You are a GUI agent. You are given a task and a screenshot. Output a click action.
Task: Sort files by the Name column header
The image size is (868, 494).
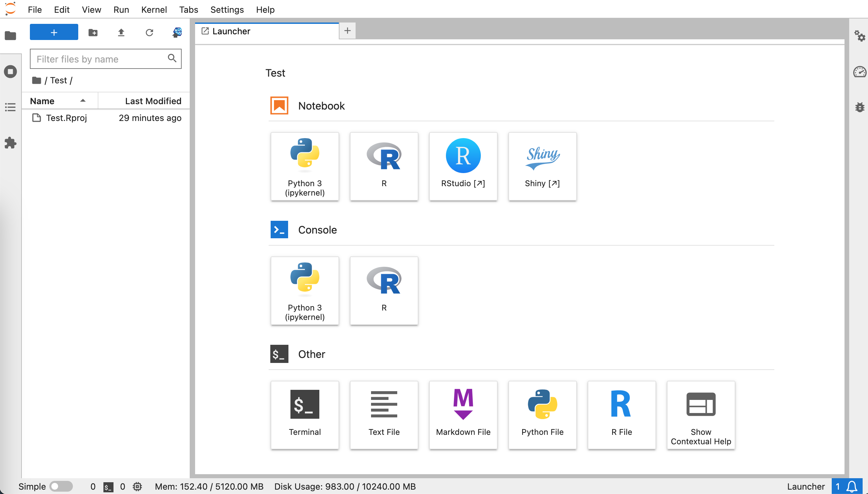60,101
